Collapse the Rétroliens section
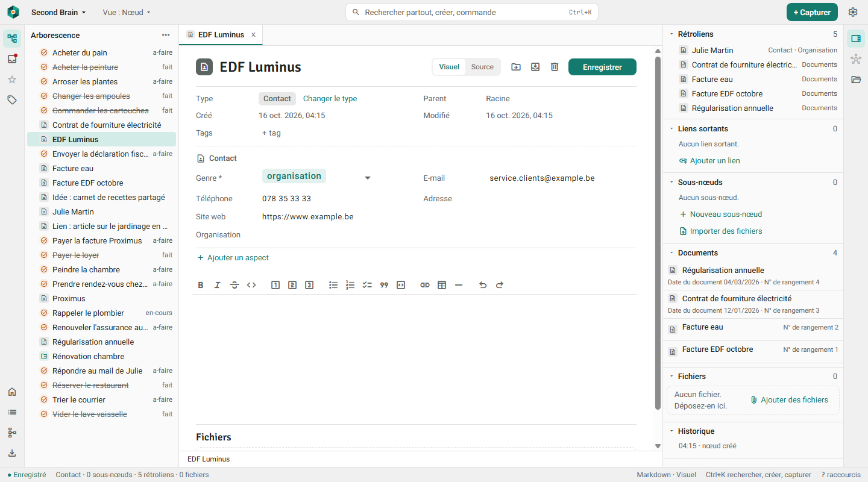 [x=671, y=34]
